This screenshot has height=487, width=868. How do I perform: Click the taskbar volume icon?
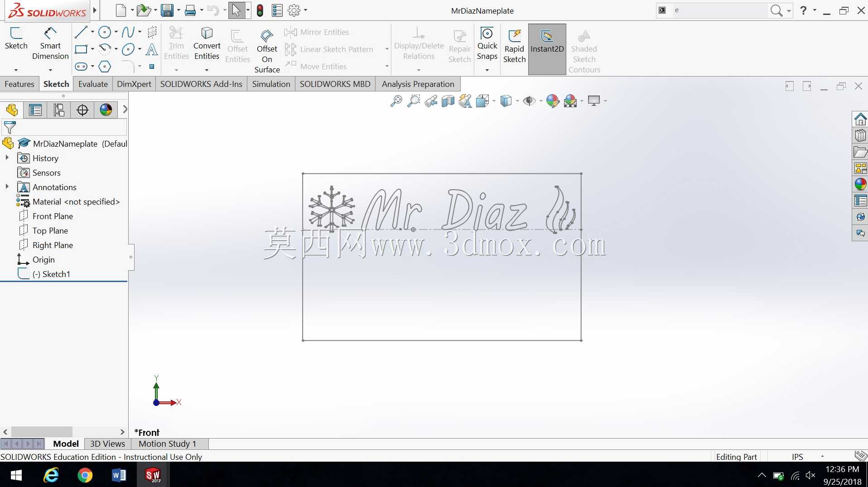point(810,475)
